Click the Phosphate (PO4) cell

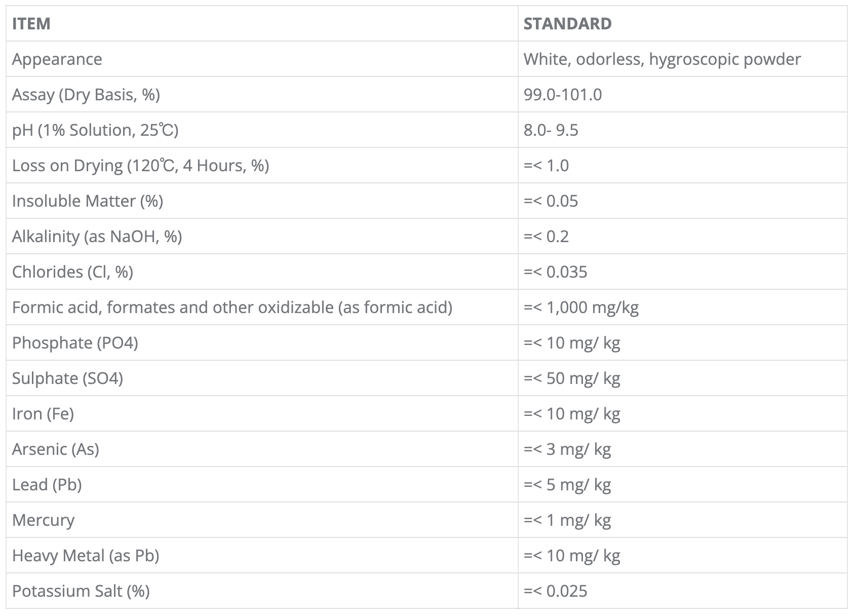(x=75, y=343)
